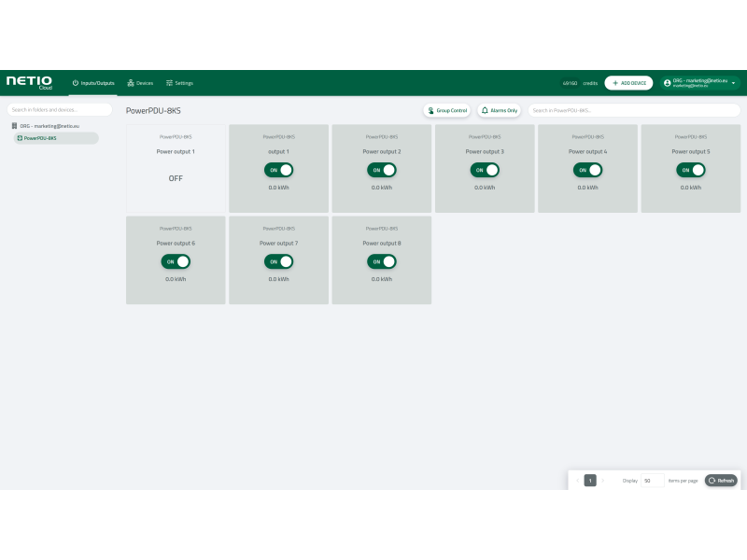
Task: Click the 0.0 kWh value under output 1
Action: click(x=278, y=188)
